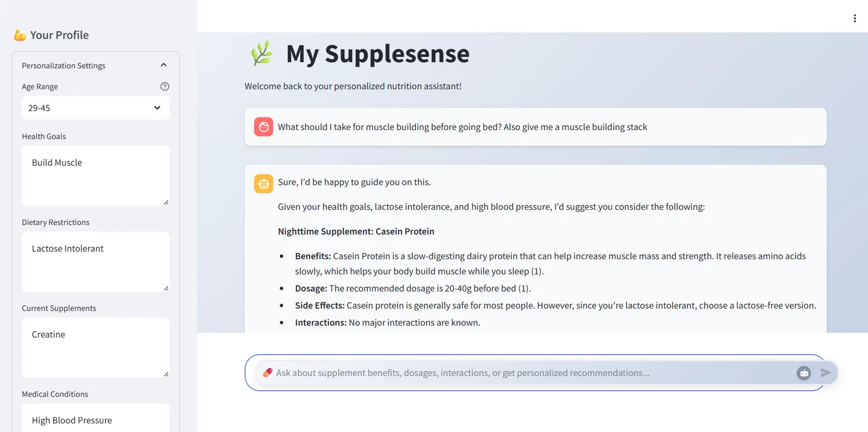Click the red user avatar icon
This screenshot has height=432, width=868.
coord(264,127)
